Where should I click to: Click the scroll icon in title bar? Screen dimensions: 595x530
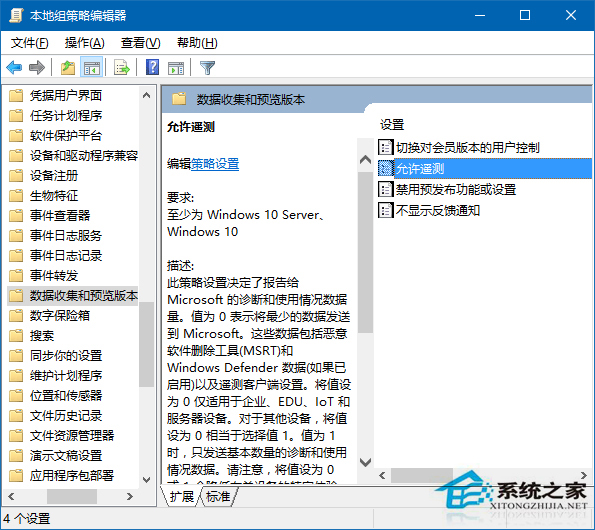(16, 15)
